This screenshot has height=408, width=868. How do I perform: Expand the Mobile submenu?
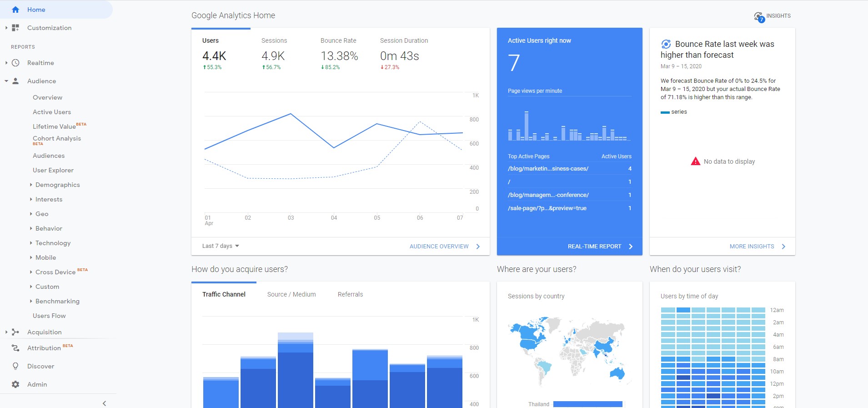tap(31, 257)
